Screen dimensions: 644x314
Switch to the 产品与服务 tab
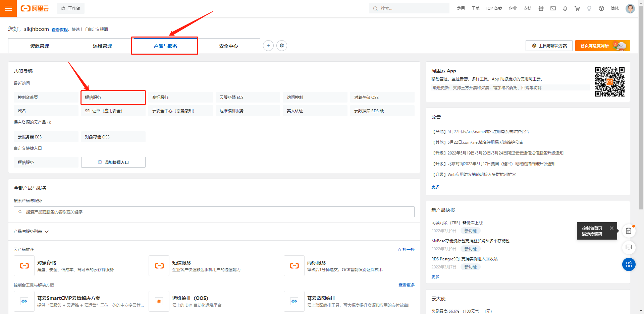point(165,46)
